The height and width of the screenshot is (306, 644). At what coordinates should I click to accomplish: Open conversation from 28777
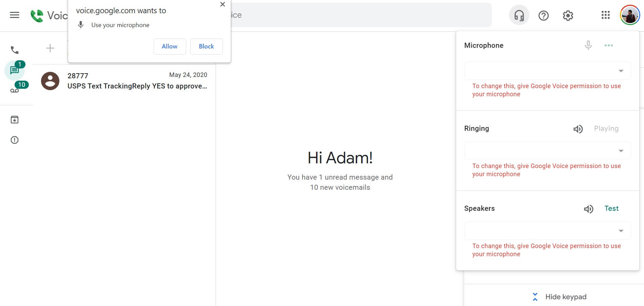tap(124, 81)
